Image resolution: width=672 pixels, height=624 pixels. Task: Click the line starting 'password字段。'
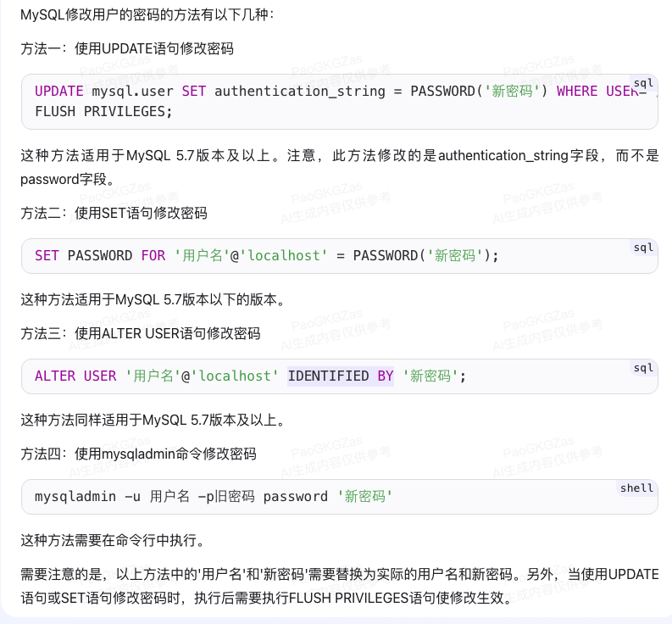click(69, 179)
